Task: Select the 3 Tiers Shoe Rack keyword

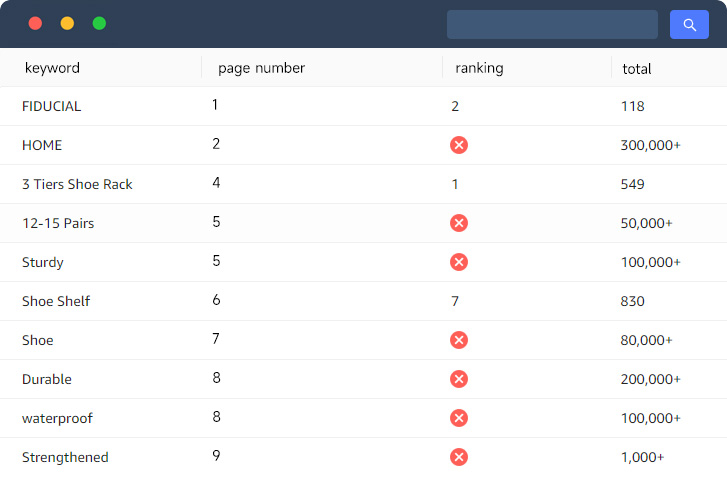Action: pyautogui.click(x=77, y=184)
